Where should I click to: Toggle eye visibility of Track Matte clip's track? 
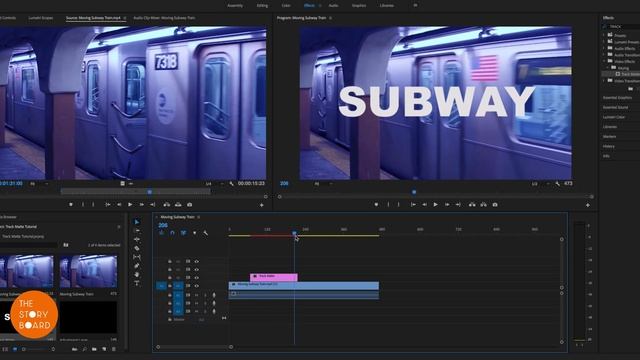point(197,278)
